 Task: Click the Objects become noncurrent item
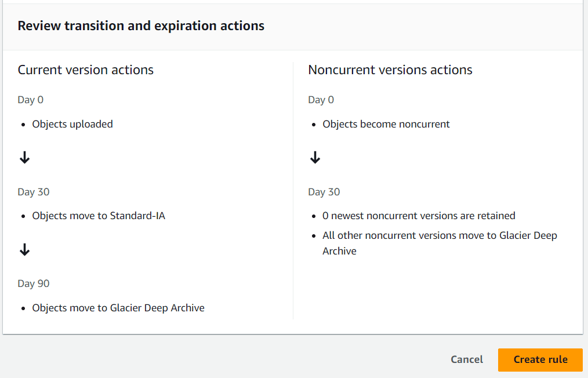386,124
